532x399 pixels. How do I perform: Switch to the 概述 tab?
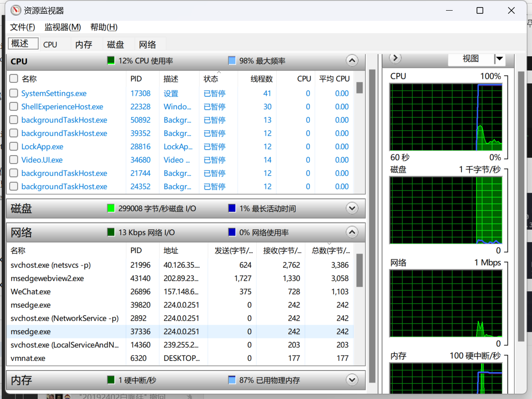pyautogui.click(x=23, y=43)
